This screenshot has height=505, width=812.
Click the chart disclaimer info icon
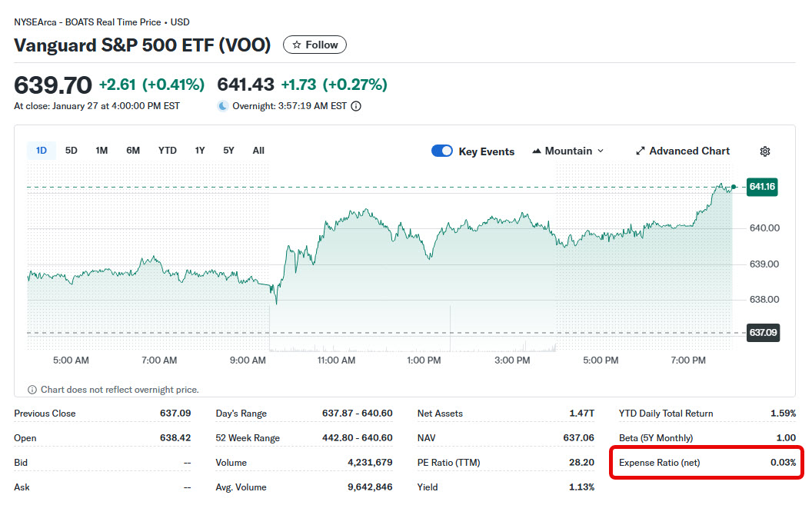(32, 390)
